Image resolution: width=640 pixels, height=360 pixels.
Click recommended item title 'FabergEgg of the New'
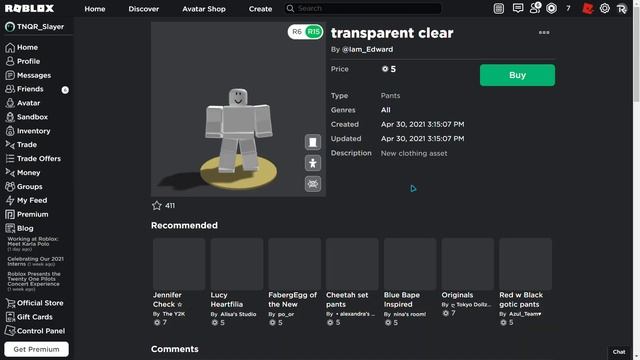point(292,300)
